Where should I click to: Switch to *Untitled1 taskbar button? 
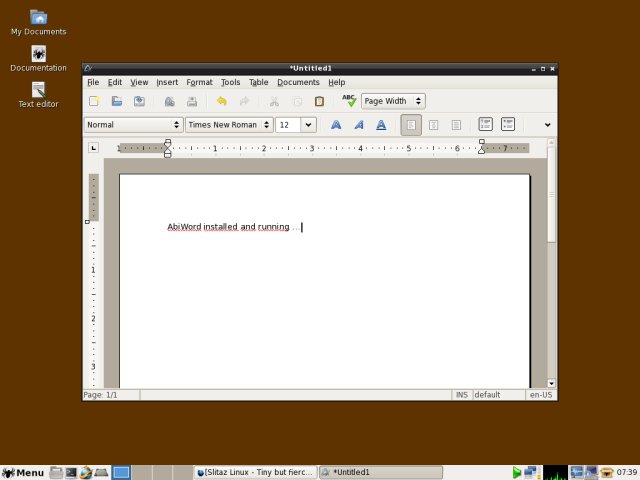[380, 472]
